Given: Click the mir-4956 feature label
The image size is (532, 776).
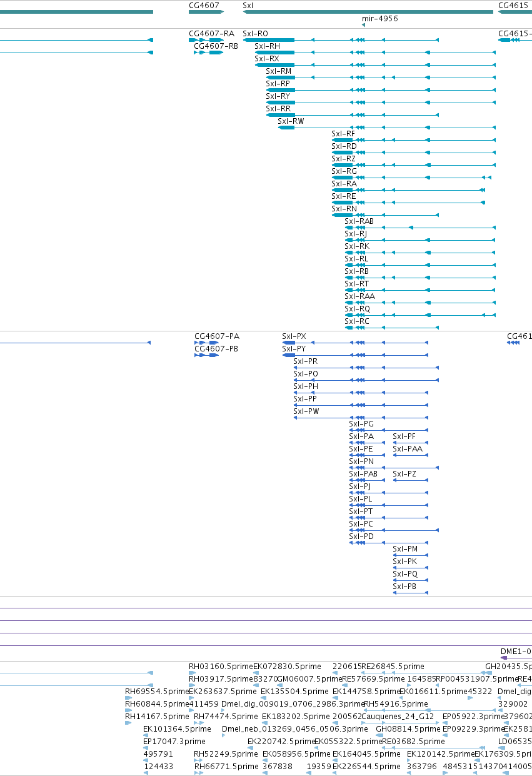Looking at the screenshot, I should click(379, 19).
